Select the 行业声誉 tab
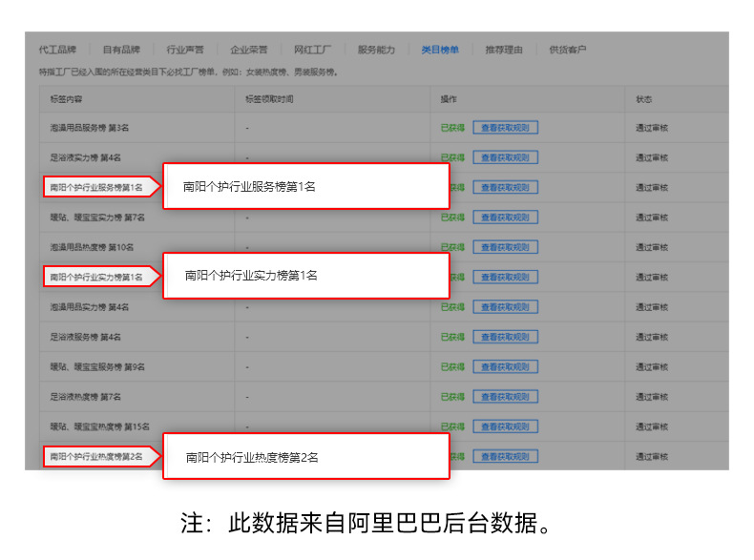Image resolution: width=754 pixels, height=560 pixels. pos(185,50)
